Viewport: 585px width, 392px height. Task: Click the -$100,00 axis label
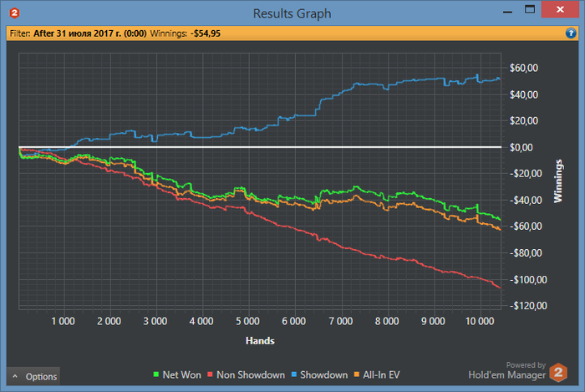click(x=528, y=280)
